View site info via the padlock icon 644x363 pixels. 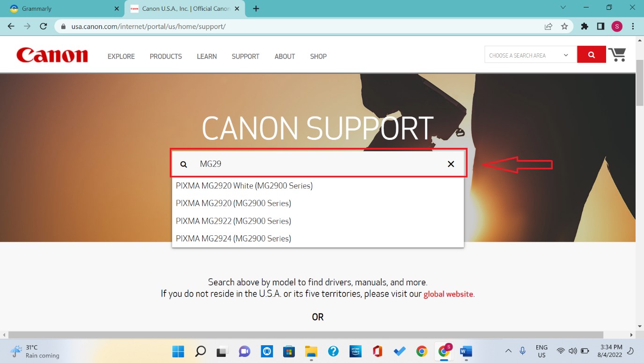click(x=63, y=26)
